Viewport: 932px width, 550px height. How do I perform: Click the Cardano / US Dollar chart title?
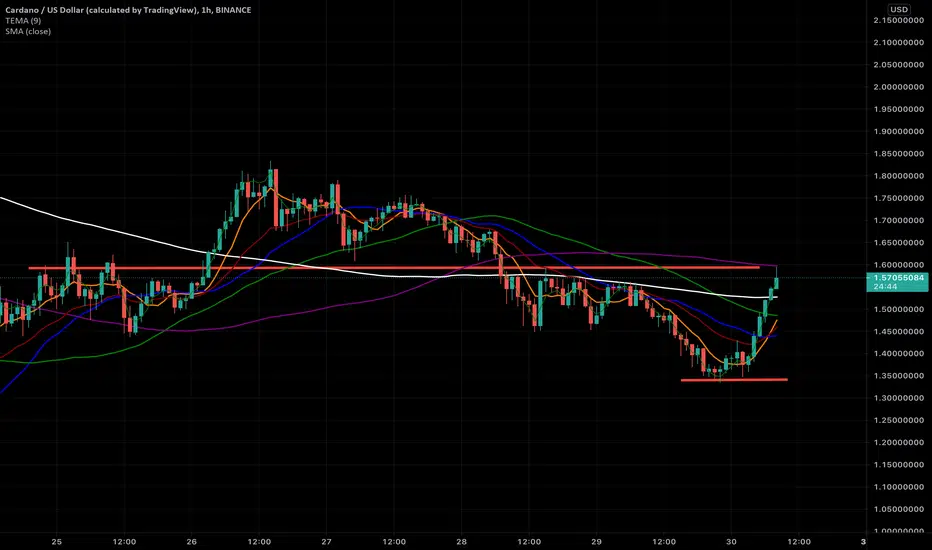(128, 10)
